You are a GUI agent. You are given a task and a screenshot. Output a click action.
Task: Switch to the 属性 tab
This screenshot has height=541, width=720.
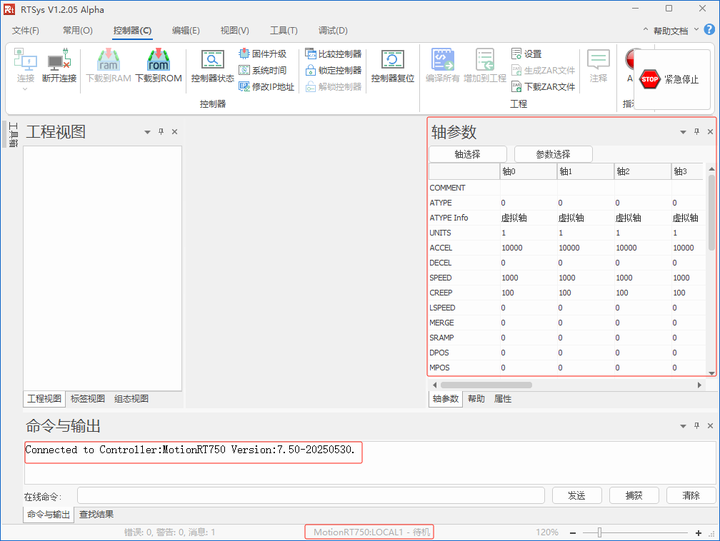[502, 399]
